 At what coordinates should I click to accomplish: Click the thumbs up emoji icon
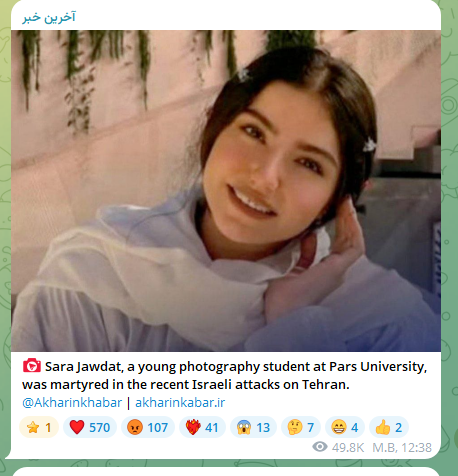pos(383,427)
